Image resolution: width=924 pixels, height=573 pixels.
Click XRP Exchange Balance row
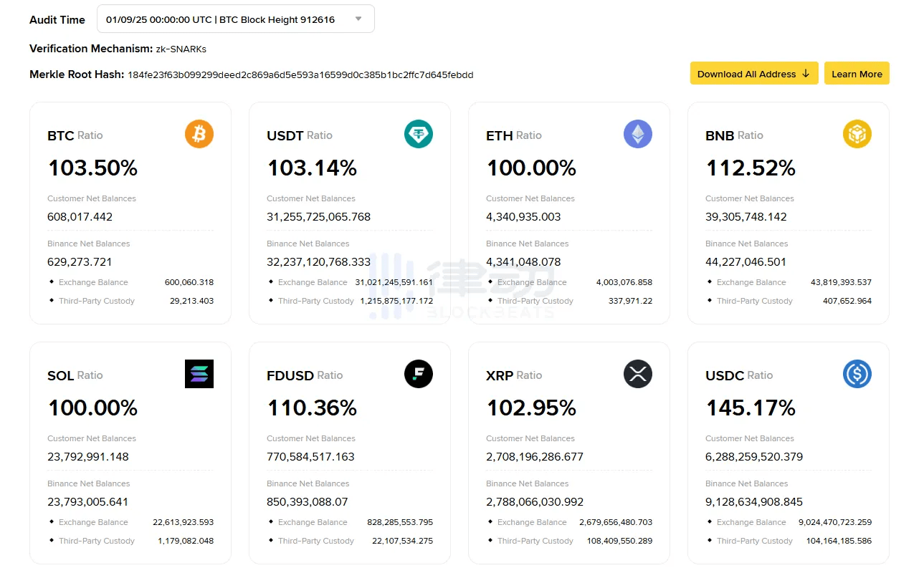click(569, 522)
